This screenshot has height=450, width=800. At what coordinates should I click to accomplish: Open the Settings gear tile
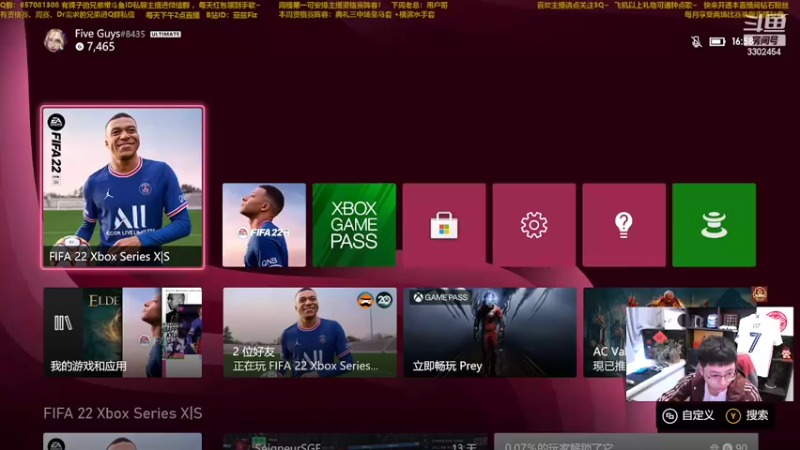click(534, 225)
